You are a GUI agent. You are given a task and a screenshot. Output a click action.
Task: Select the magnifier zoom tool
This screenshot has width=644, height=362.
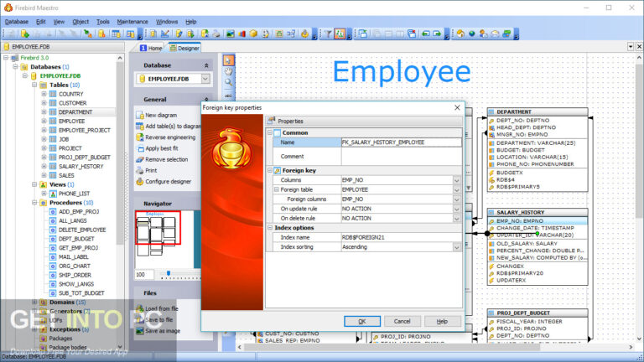[228, 82]
